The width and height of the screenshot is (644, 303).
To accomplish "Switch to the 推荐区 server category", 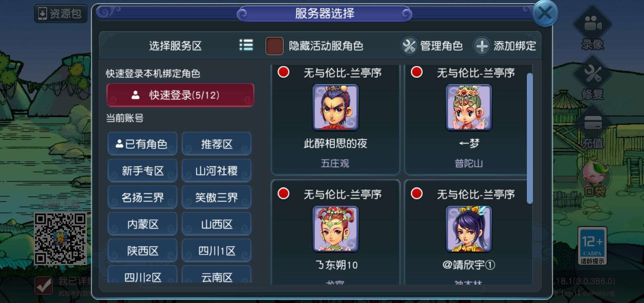I will click(x=217, y=144).
